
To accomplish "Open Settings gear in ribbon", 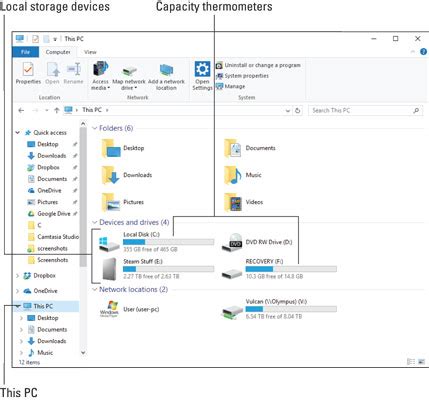I will 202,69.
